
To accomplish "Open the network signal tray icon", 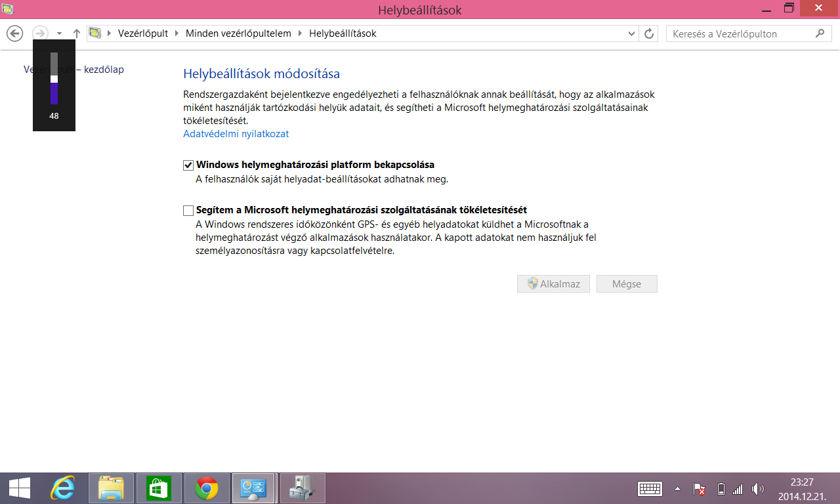I will (x=738, y=490).
